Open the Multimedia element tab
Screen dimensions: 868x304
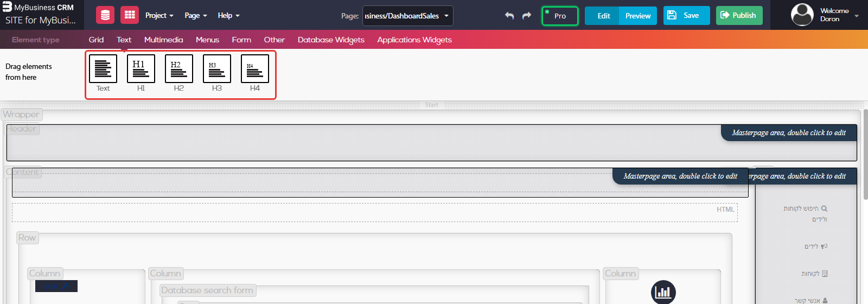click(163, 40)
